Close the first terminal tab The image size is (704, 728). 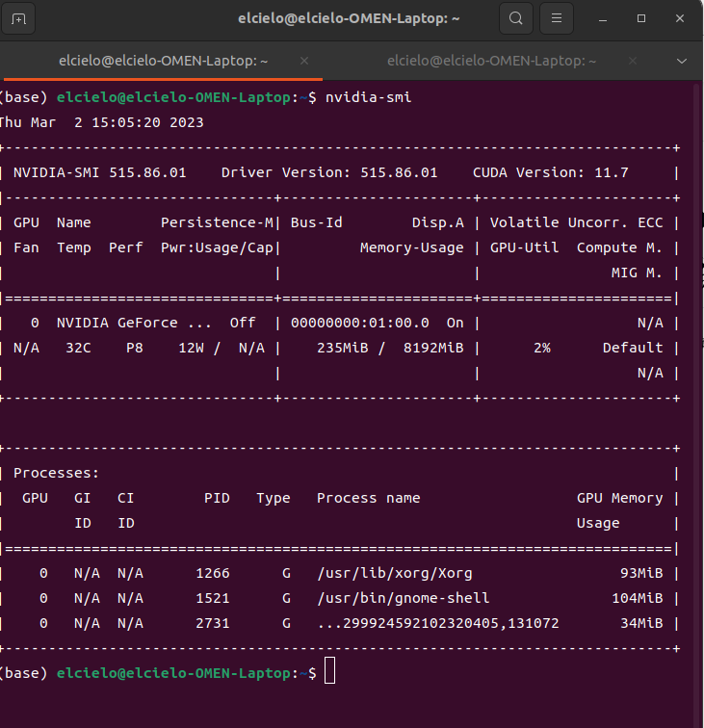coord(304,61)
